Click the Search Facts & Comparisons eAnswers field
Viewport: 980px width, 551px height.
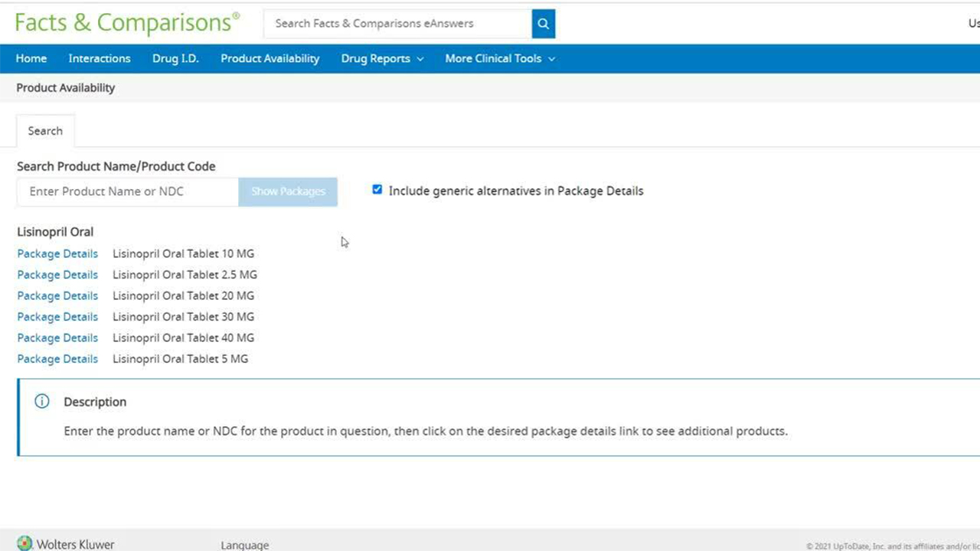tap(397, 24)
